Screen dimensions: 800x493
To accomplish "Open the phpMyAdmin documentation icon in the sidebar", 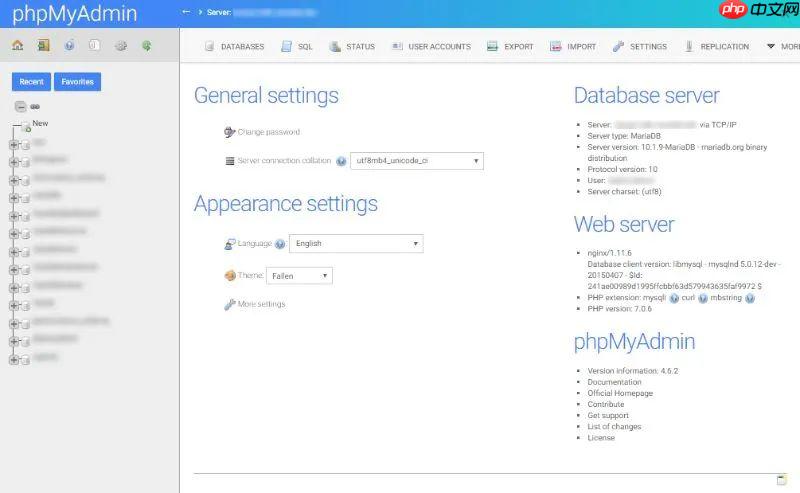I will pyautogui.click(x=69, y=45).
